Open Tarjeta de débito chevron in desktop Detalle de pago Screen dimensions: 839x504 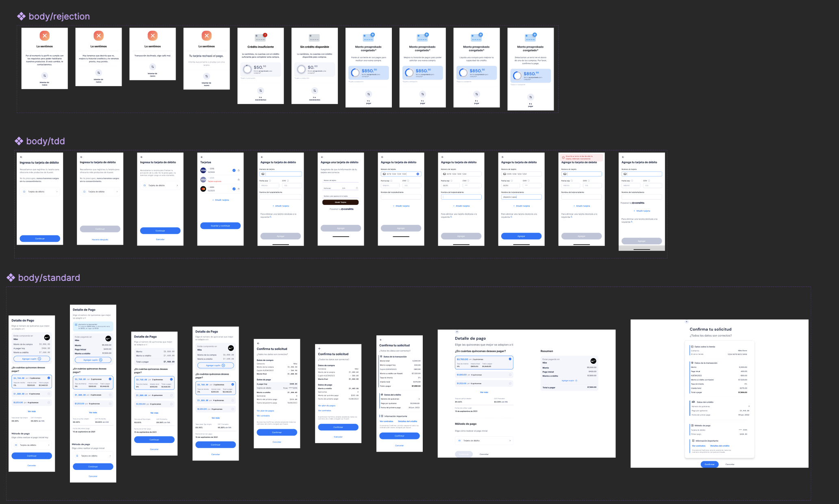pyautogui.click(x=510, y=441)
